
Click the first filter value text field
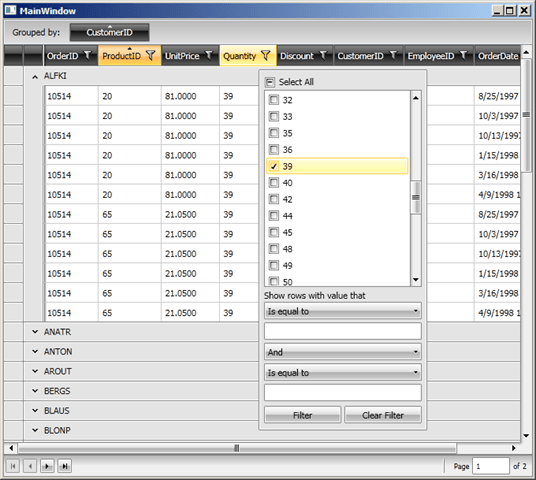click(343, 331)
